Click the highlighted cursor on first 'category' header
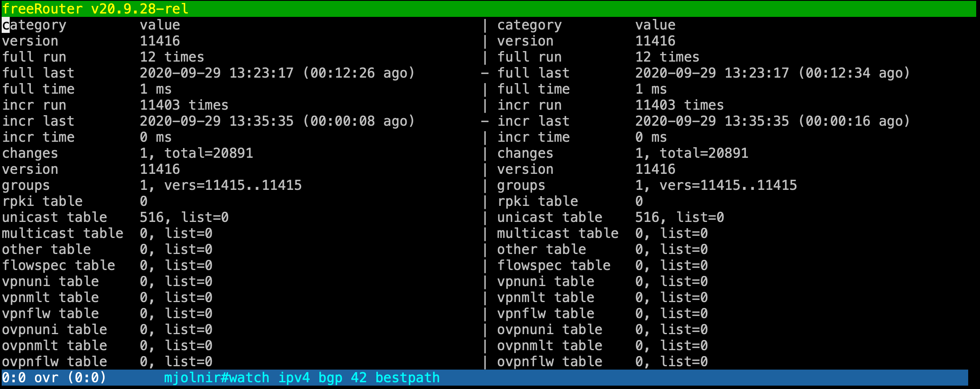This screenshot has width=980, height=389. (6, 25)
